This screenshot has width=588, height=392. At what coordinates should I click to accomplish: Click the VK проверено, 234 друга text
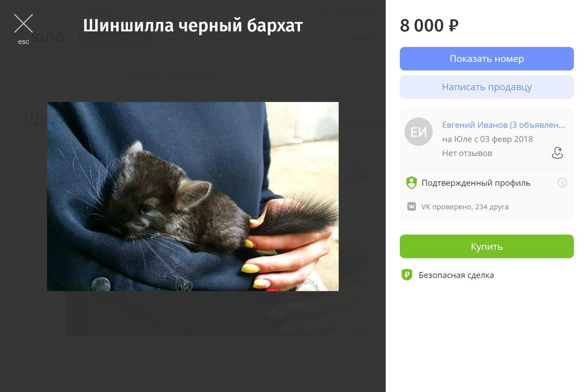tap(465, 207)
